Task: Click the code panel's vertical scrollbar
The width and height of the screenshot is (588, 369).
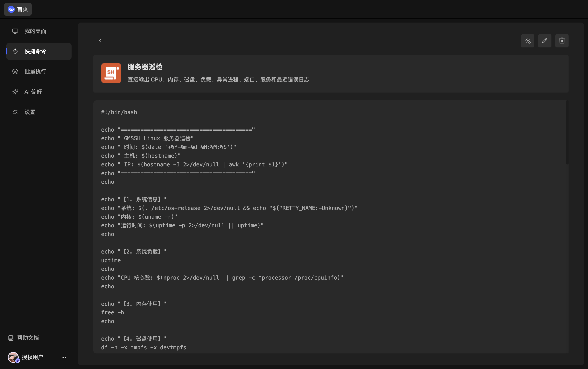Action: pos(567,133)
